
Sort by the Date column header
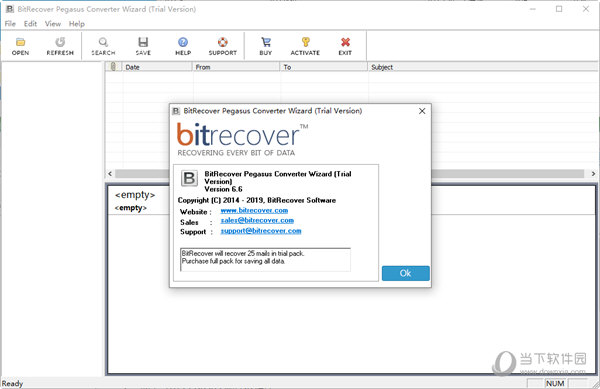[x=157, y=67]
